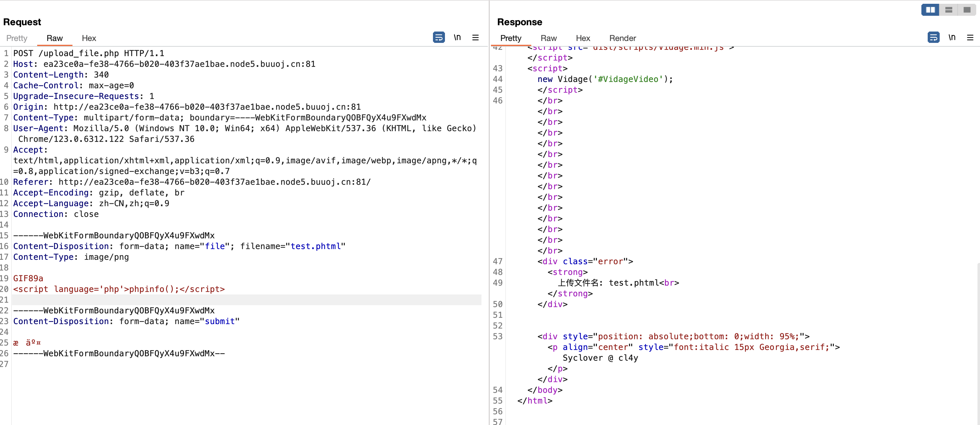
Task: Switch to Raw tab in Response
Action: [x=548, y=38]
